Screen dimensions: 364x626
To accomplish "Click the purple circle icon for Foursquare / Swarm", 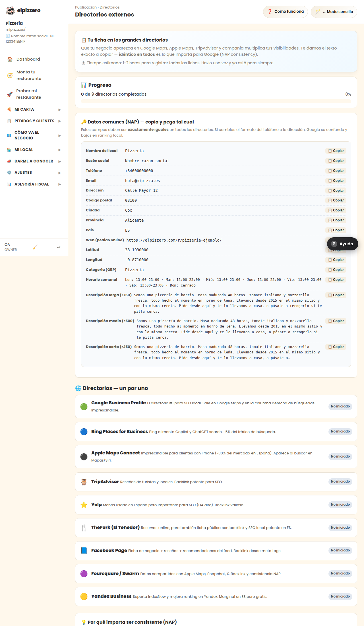I will click(84, 574).
